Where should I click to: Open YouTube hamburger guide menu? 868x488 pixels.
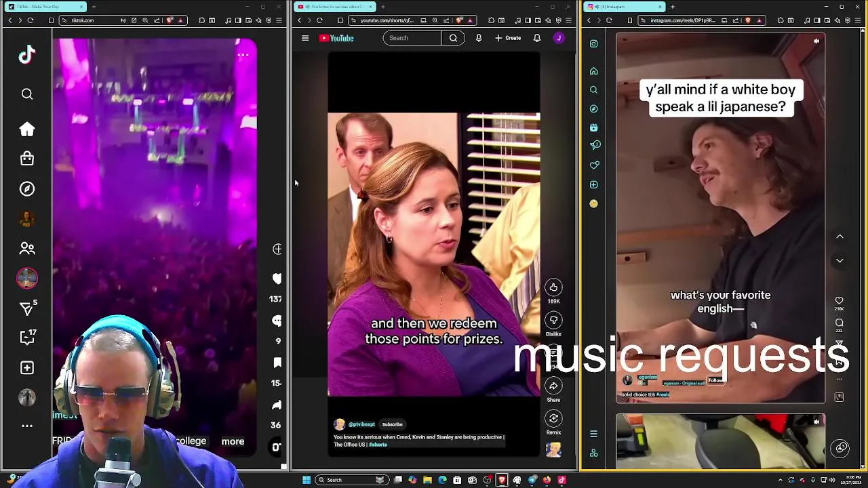point(305,38)
